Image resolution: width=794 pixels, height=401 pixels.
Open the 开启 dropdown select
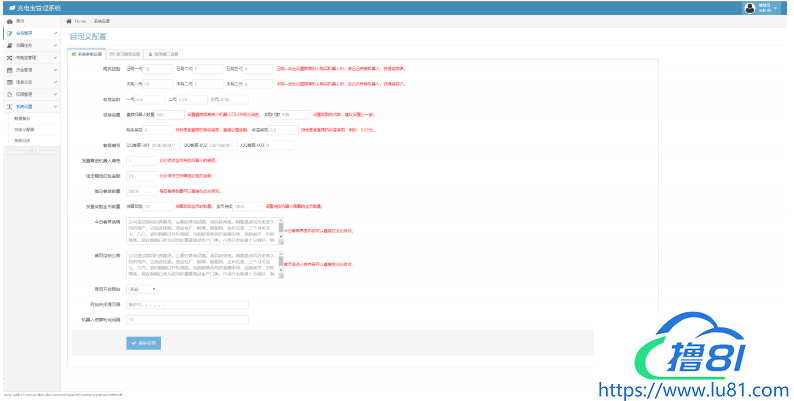[141, 288]
